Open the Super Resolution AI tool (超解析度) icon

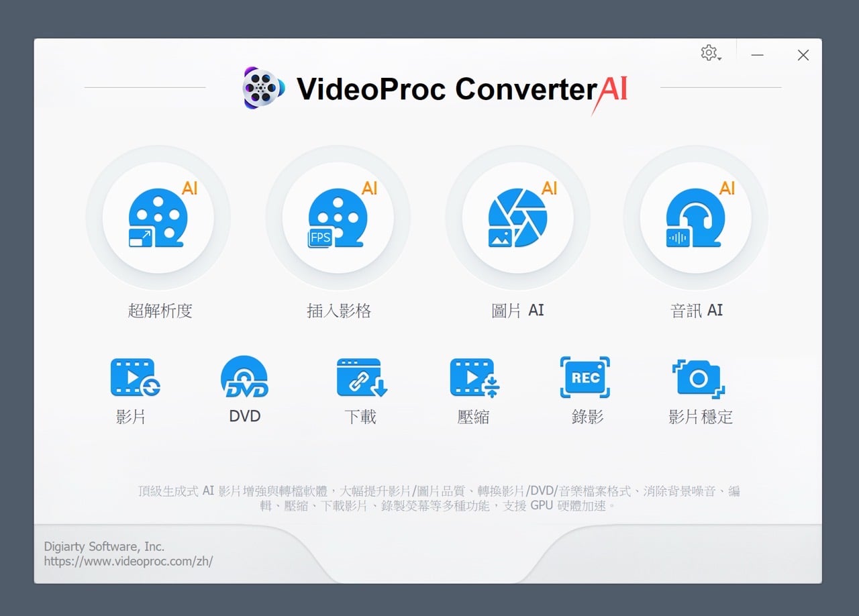pyautogui.click(x=158, y=217)
